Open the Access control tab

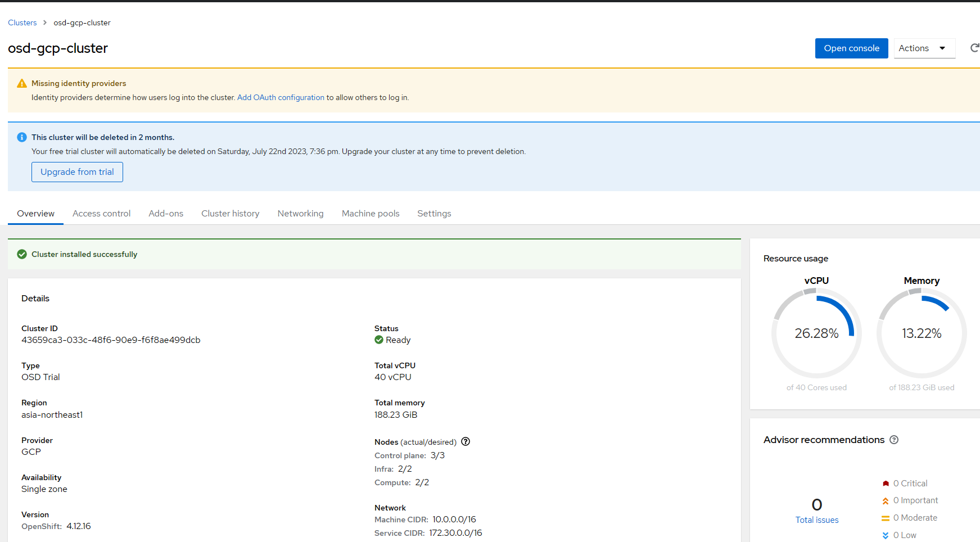(x=101, y=214)
